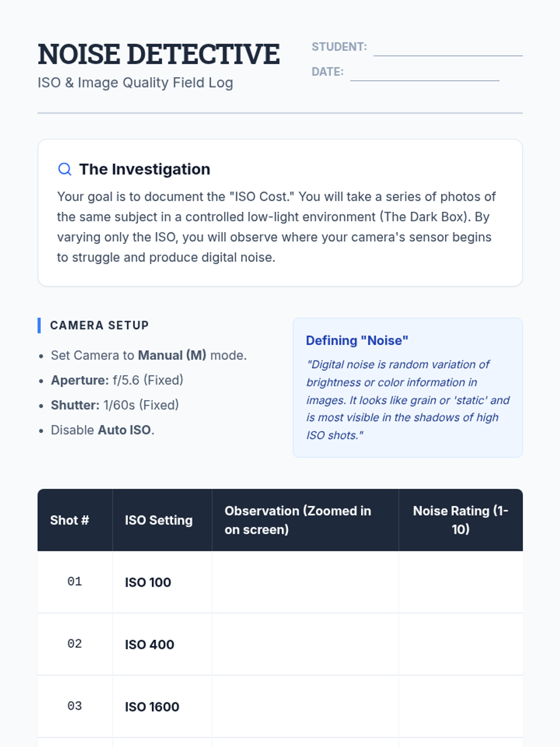Select the shot number 02 cell

[75, 644]
